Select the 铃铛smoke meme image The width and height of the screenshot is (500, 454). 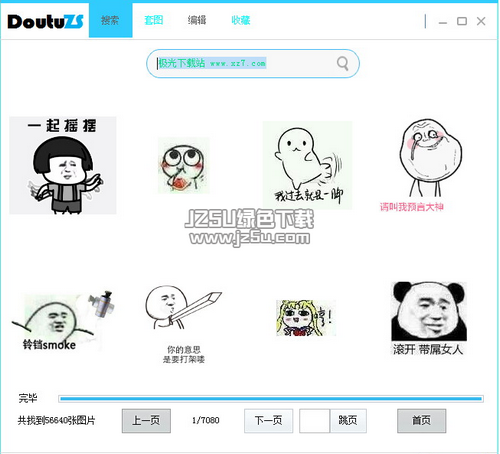click(63, 321)
